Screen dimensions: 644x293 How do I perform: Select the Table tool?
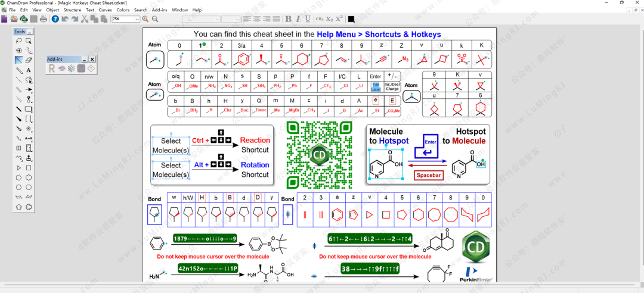tap(19, 148)
